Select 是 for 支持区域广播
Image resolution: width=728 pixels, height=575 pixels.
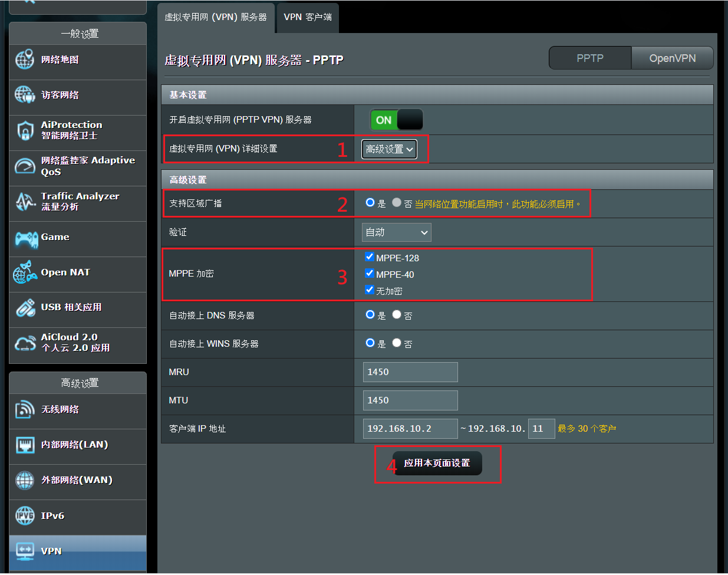point(370,202)
